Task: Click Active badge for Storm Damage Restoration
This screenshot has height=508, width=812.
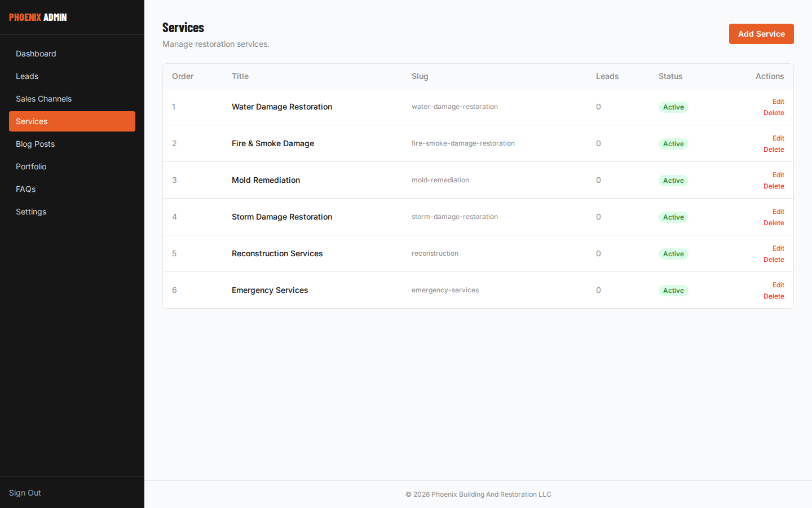Action: coord(673,217)
